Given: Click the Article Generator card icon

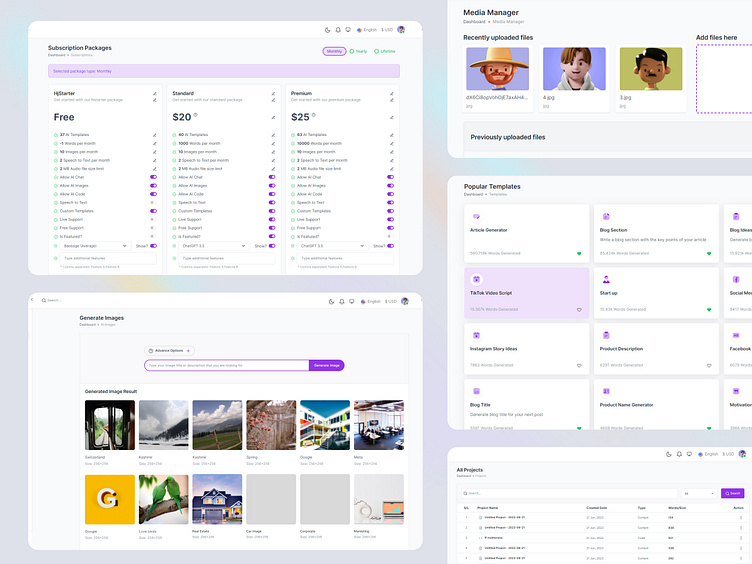Looking at the screenshot, I should (476, 217).
